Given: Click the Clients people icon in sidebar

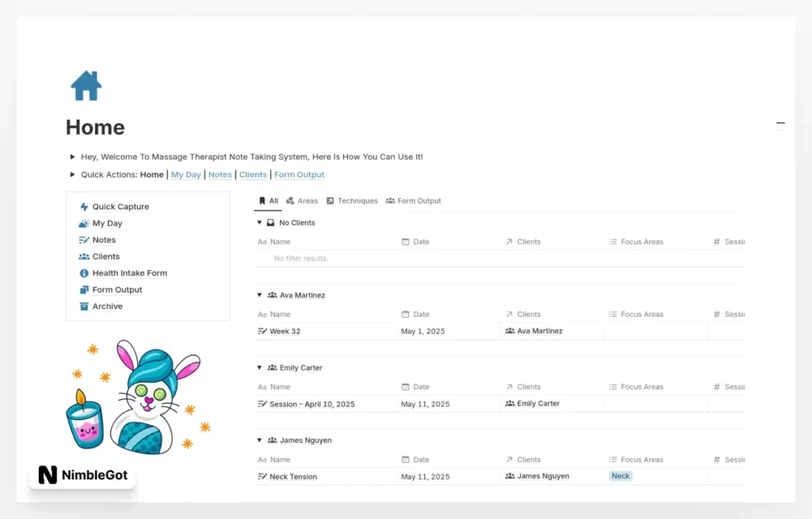Looking at the screenshot, I should tap(84, 257).
